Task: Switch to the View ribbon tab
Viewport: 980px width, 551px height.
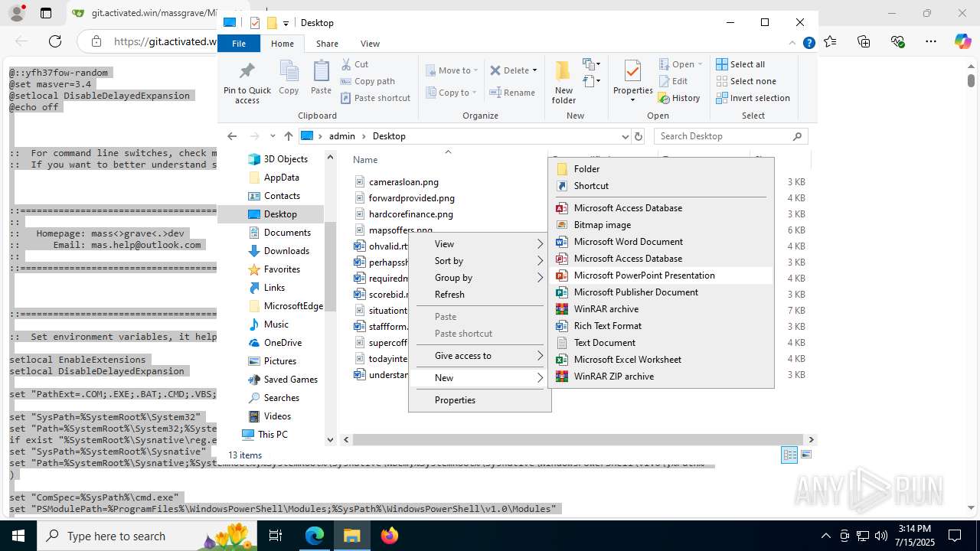Action: (x=370, y=44)
